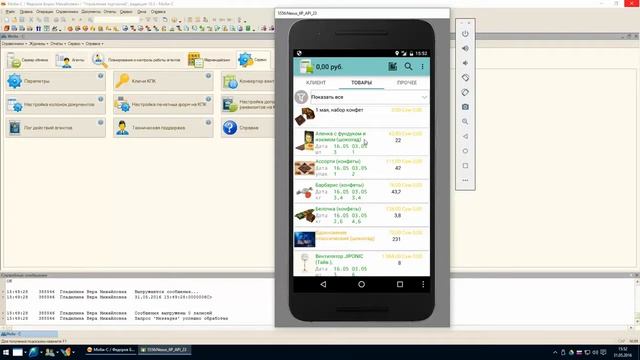This screenshot has height=360, width=640.
Task: Open emulator extended controls (three dots)
Action: coord(465,180)
